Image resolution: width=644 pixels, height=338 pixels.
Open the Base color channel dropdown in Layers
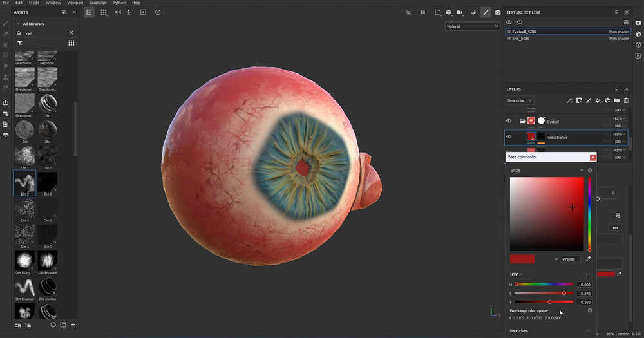point(520,100)
